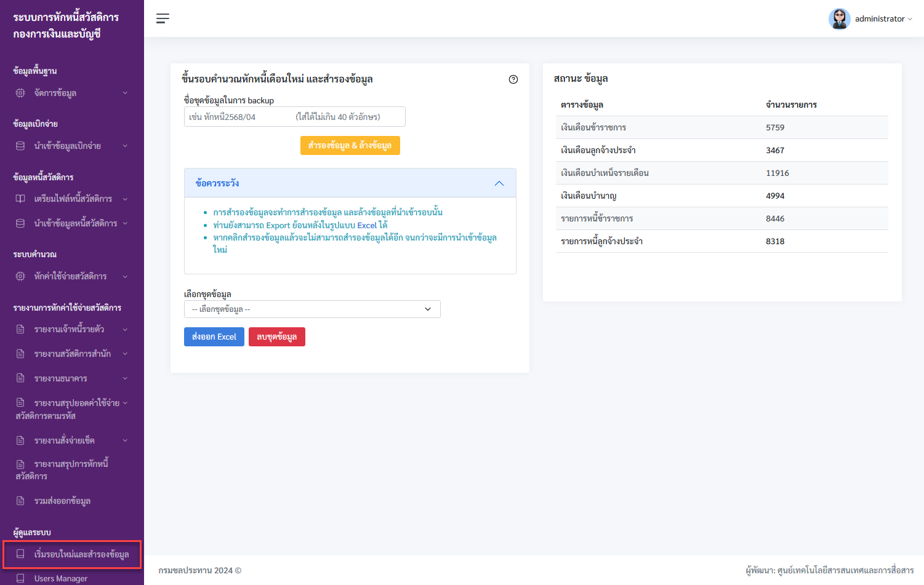Screen dimensions: 924x585
Task: Click the document icon beside รายงานธนาคาร
Action: pyautogui.click(x=20, y=378)
